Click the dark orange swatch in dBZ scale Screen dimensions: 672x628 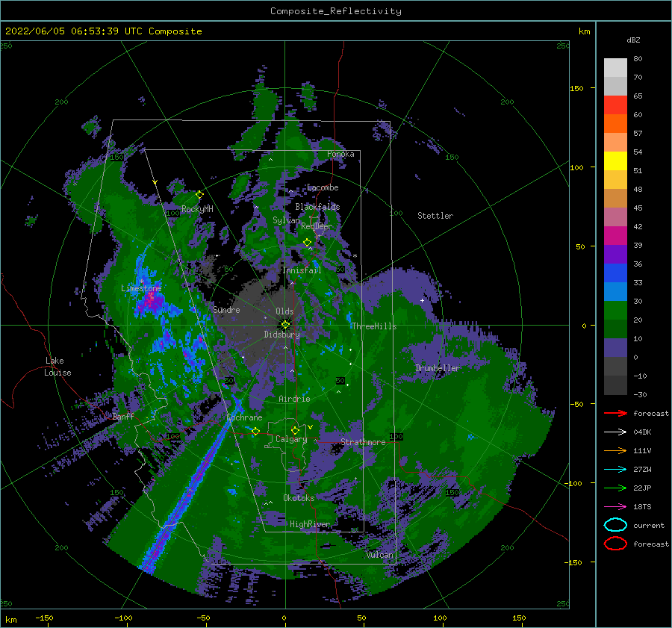615,124
